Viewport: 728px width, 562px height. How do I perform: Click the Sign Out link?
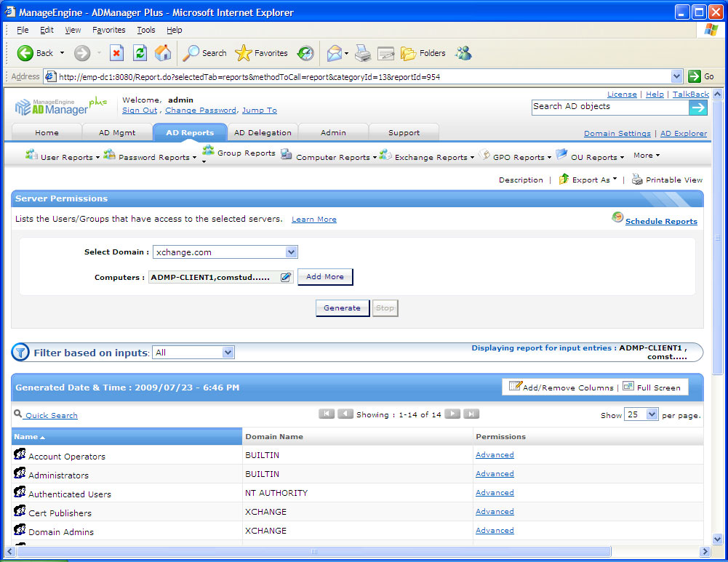[x=140, y=110]
